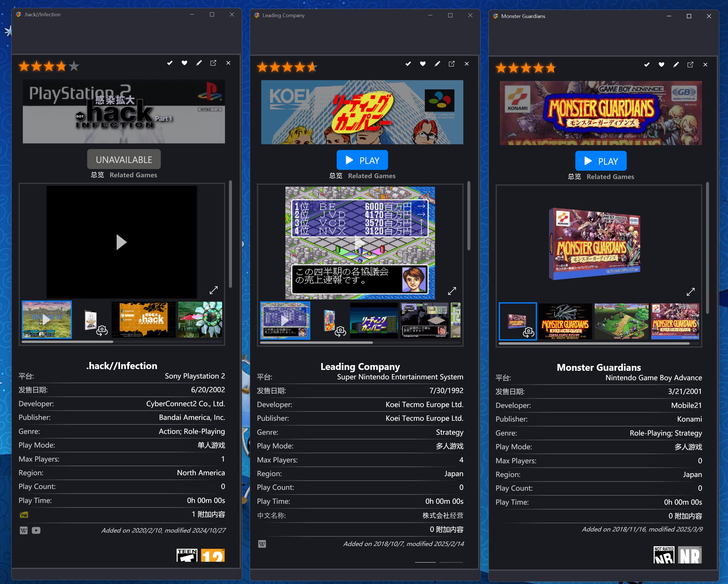Click Leading Company vertical scrollbar
The height and width of the screenshot is (584, 728).
click(x=469, y=216)
